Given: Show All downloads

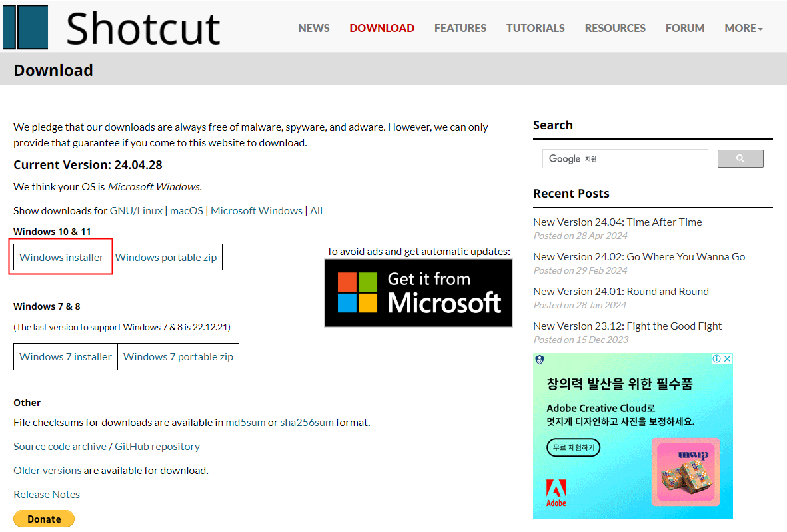Looking at the screenshot, I should click(x=317, y=210).
